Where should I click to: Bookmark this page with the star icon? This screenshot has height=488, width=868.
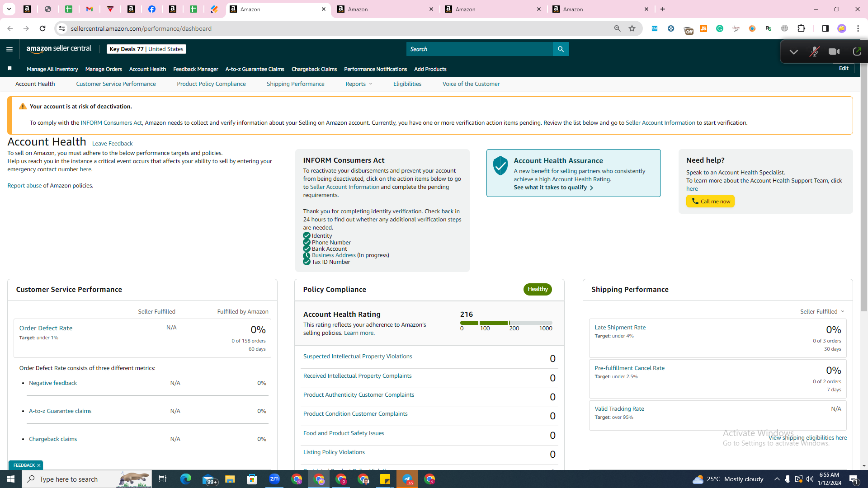point(632,28)
